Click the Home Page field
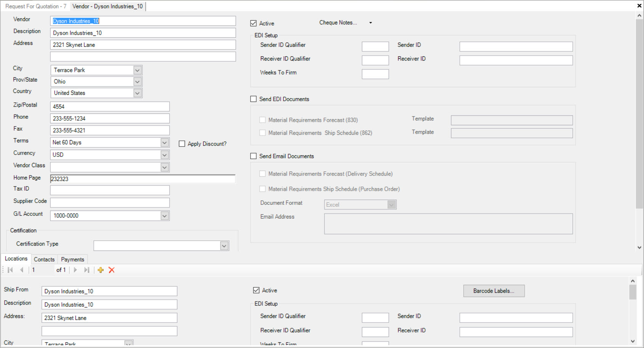Viewport: 644px width, 348px height. coord(143,179)
